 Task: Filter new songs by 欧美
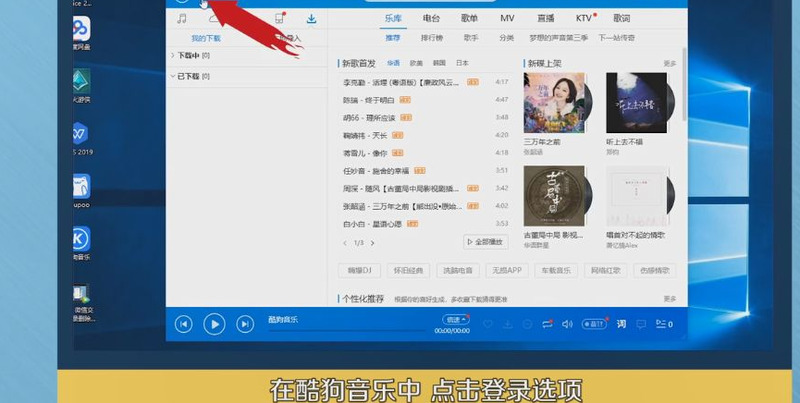click(416, 63)
